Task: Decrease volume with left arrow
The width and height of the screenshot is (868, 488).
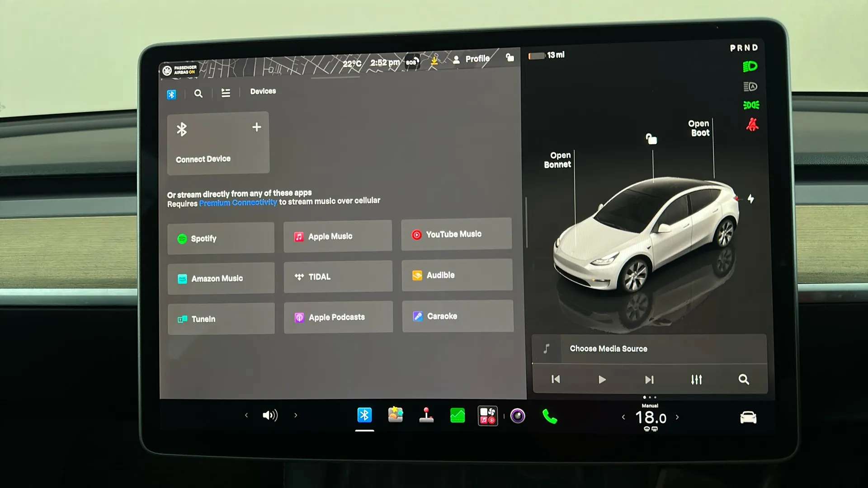Action: point(246,415)
